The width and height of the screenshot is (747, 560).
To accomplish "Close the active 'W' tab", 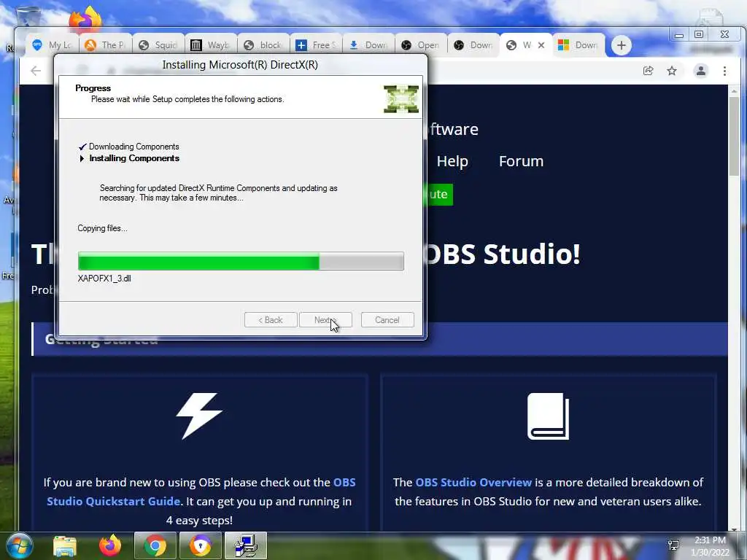I will pos(541,45).
